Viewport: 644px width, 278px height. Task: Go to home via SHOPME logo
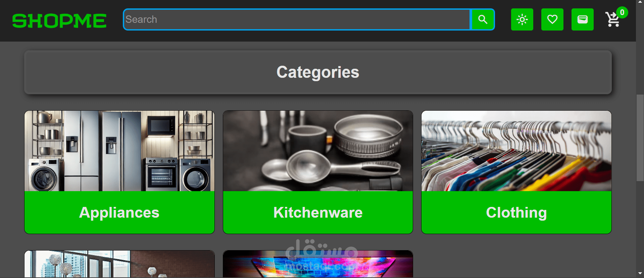click(x=59, y=20)
